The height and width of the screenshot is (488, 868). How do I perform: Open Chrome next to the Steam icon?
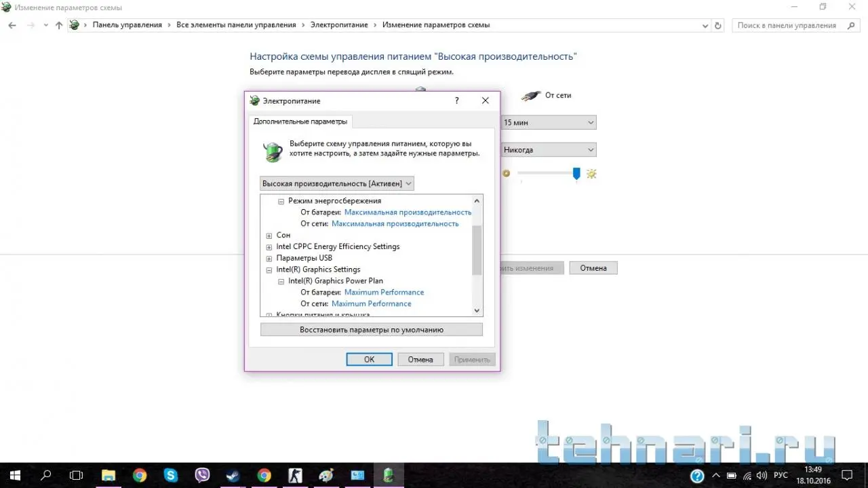(x=264, y=475)
